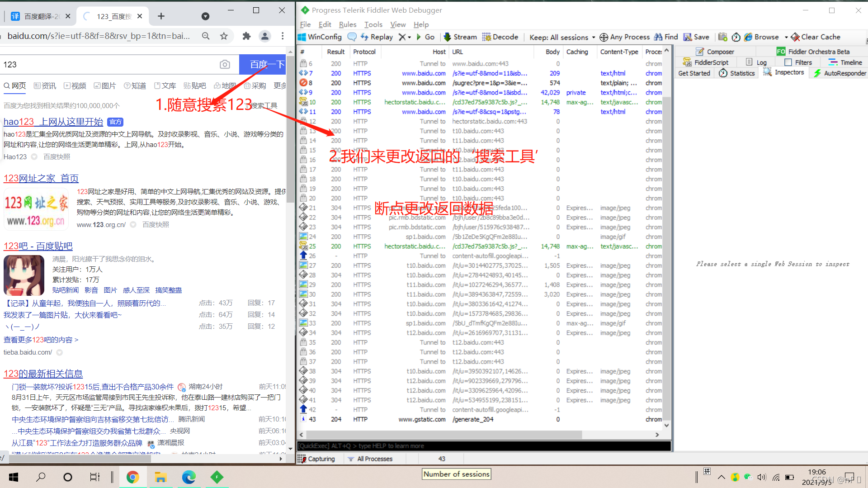Toggle Stream mode in the Fiddler toolbar

[x=460, y=37]
